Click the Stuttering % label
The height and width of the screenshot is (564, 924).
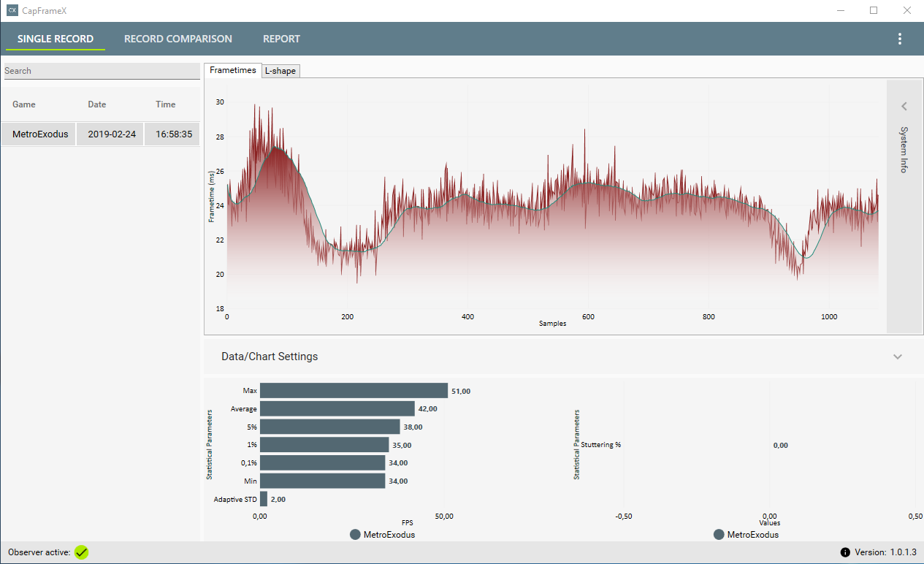pos(600,445)
